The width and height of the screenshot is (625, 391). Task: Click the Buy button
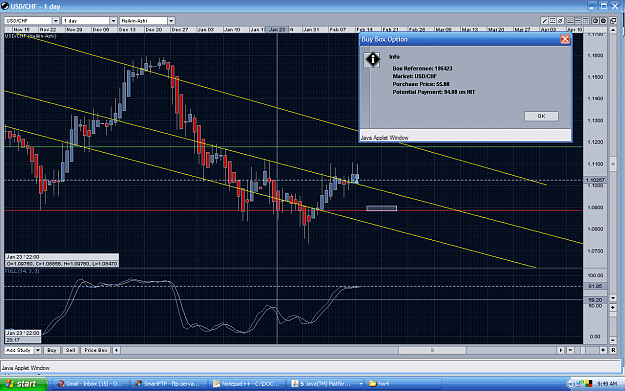(x=52, y=350)
